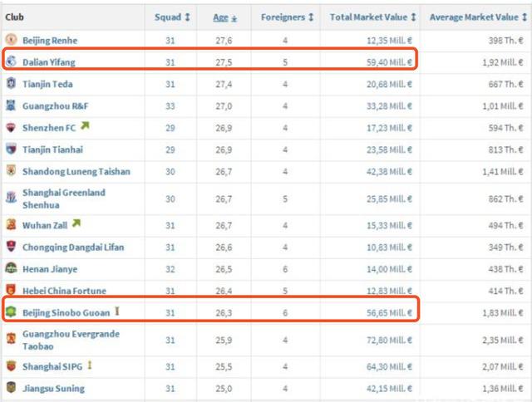
Task: Click the Shandong Luneng Taishan crest icon
Action: tap(11, 171)
